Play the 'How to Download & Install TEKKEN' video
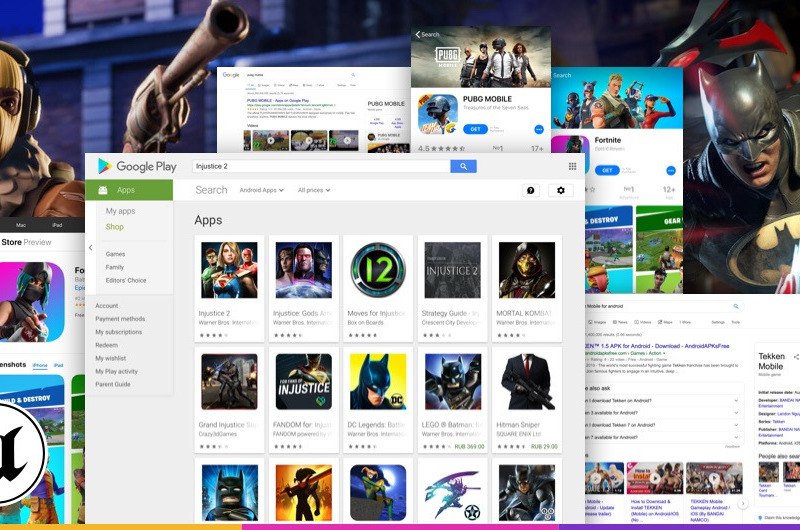Screen dimensions: 800x530 click(655, 478)
